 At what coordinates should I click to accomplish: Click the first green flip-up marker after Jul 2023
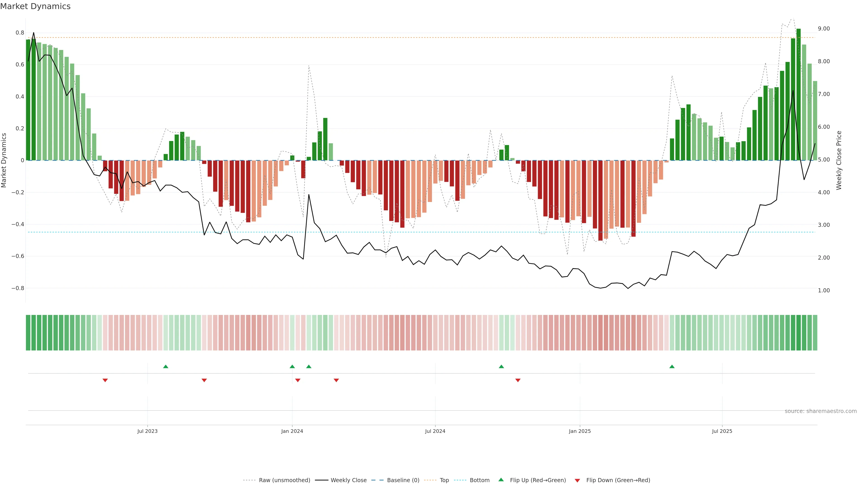pos(165,366)
